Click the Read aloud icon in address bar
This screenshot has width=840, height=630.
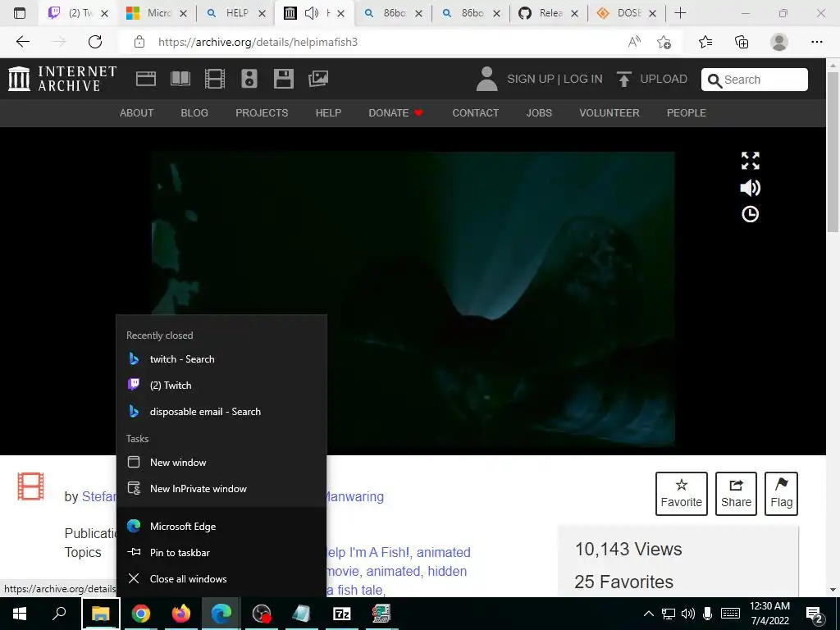pos(634,42)
